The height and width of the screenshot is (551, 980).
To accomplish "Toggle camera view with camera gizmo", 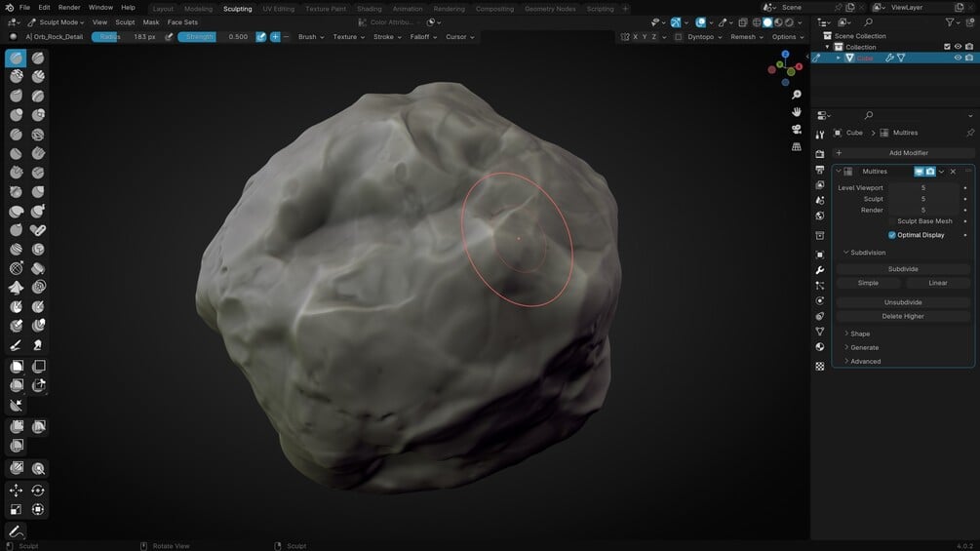I will tap(797, 129).
